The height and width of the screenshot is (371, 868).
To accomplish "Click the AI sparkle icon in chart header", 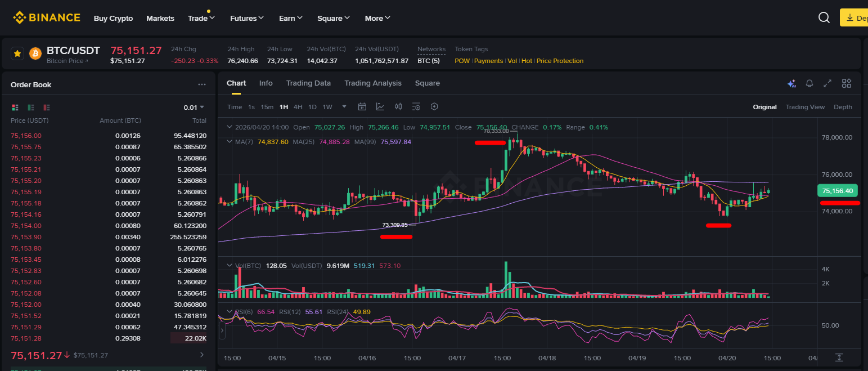I will pos(791,83).
